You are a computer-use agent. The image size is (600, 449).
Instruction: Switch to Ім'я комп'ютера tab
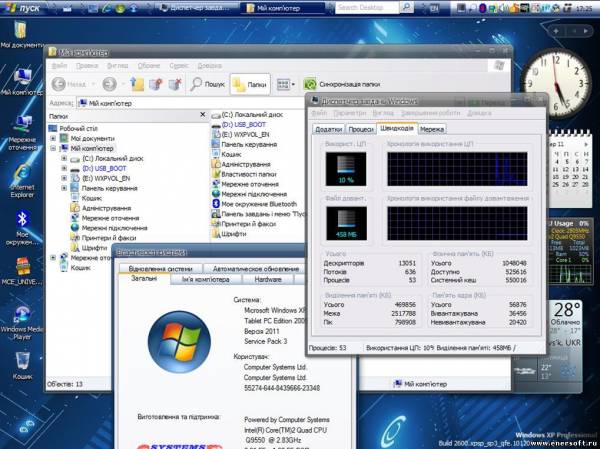click(205, 280)
